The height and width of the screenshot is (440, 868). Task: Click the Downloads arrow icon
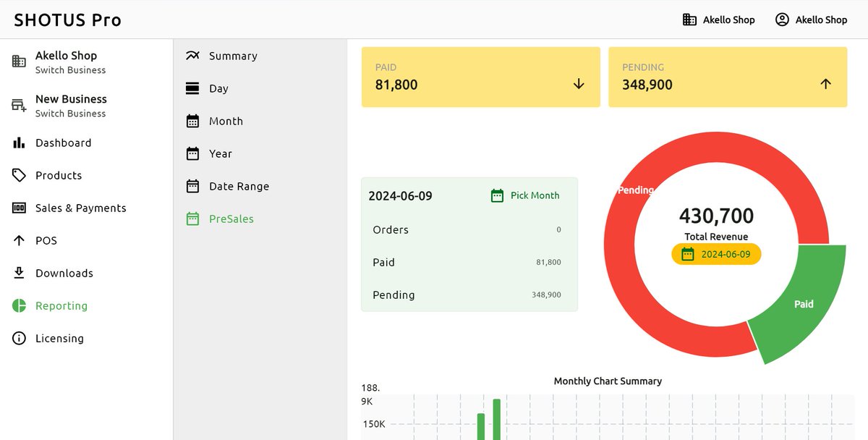(19, 273)
